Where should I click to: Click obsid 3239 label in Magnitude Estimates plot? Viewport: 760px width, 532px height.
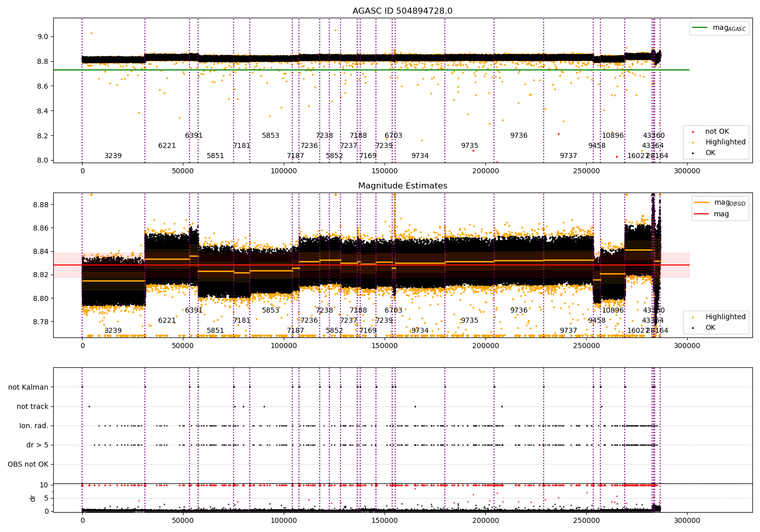(x=113, y=331)
